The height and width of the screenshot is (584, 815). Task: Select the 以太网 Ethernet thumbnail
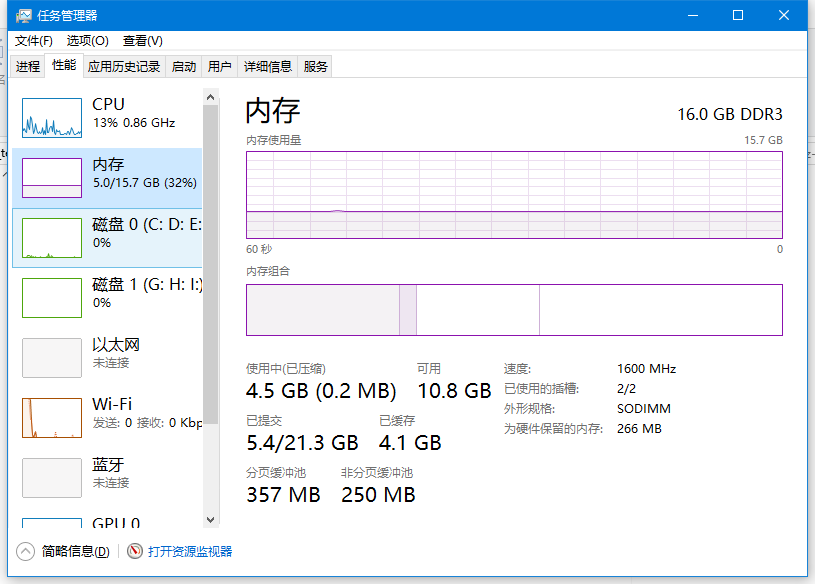52,358
